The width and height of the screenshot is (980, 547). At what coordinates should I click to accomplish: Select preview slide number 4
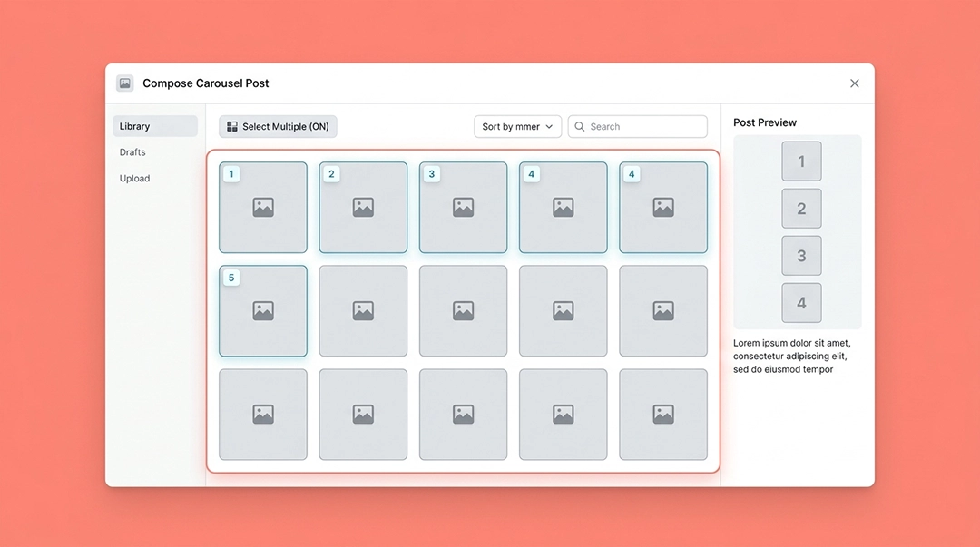coord(801,303)
